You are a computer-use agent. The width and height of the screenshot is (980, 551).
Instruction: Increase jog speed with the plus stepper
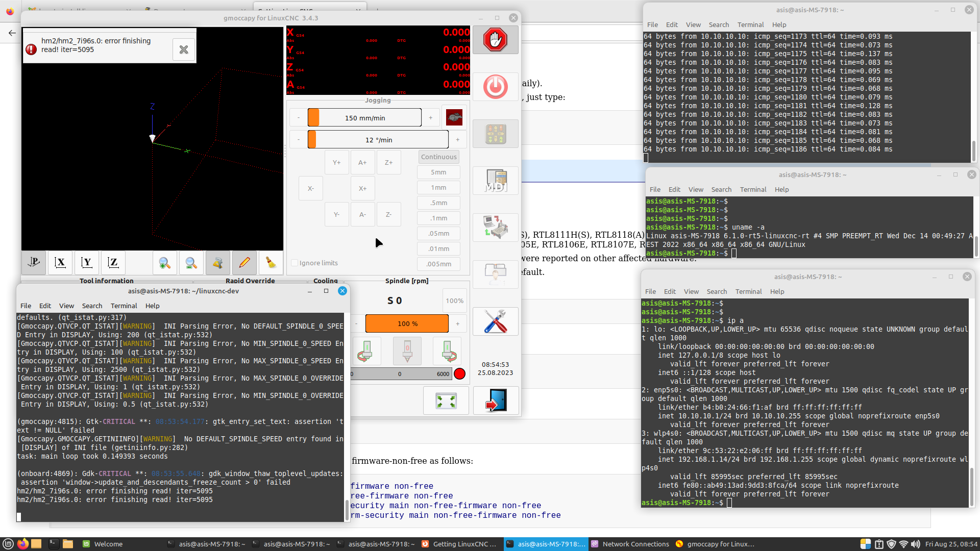click(x=431, y=118)
